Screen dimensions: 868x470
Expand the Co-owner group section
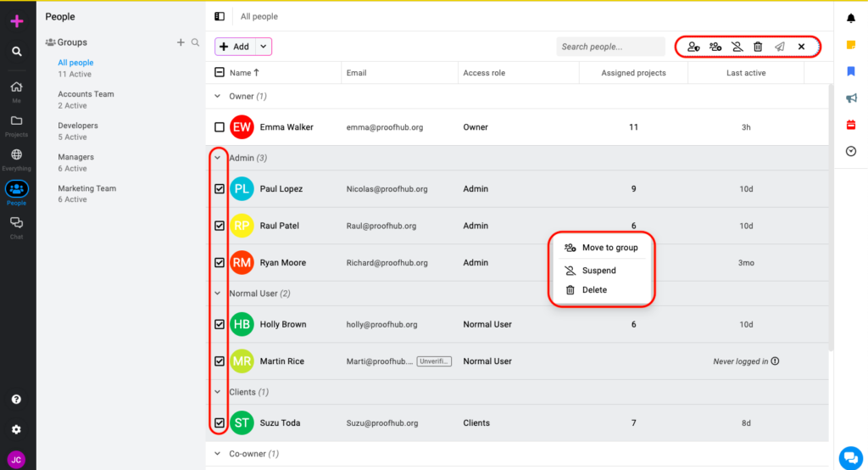[x=220, y=454]
